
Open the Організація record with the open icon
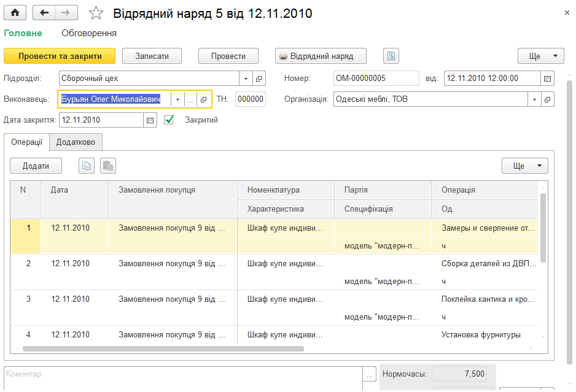(x=547, y=99)
